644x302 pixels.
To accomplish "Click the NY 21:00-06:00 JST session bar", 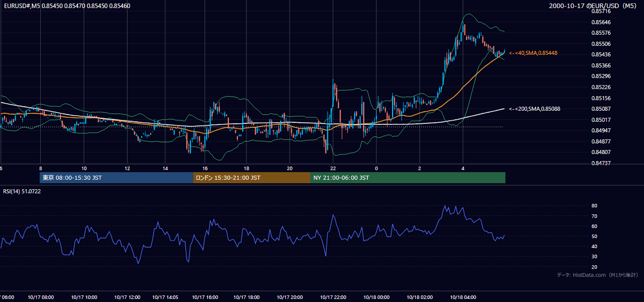I will tap(408, 178).
